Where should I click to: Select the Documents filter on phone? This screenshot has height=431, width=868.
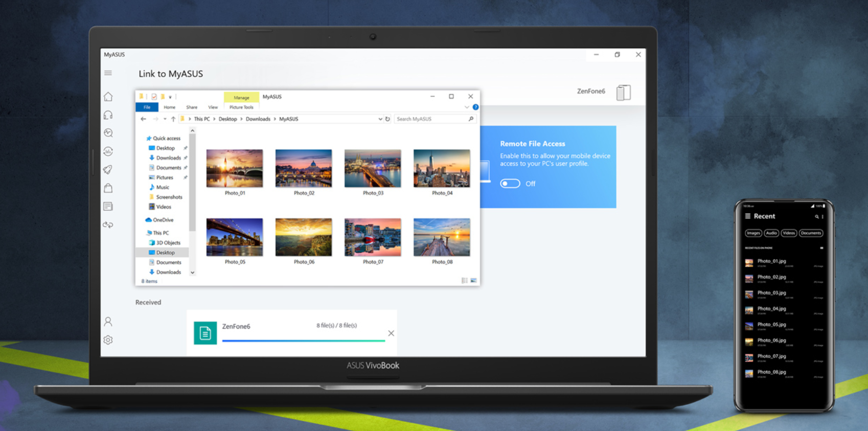[x=811, y=233]
